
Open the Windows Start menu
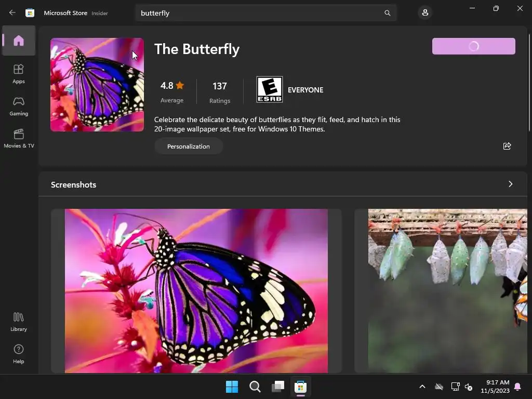232,387
